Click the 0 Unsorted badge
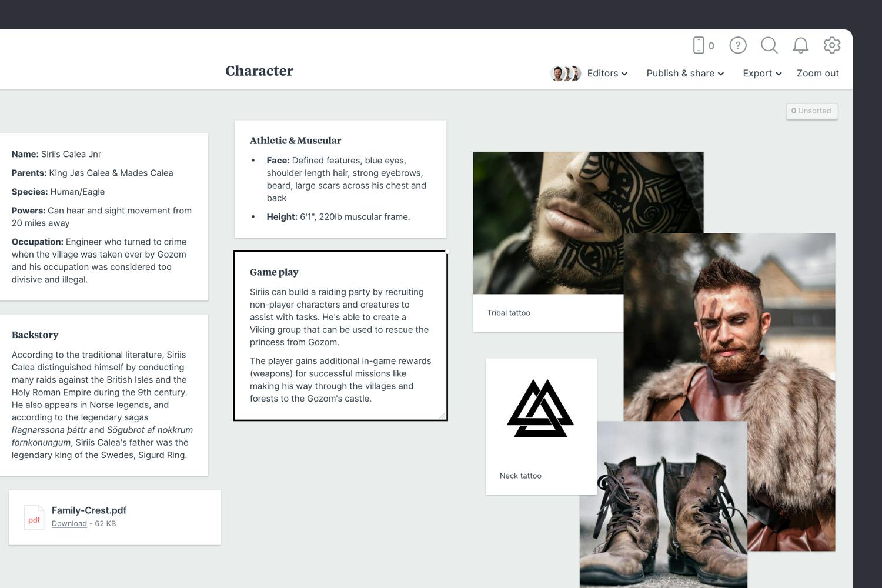Viewport: 882px width, 588px height. pos(811,111)
